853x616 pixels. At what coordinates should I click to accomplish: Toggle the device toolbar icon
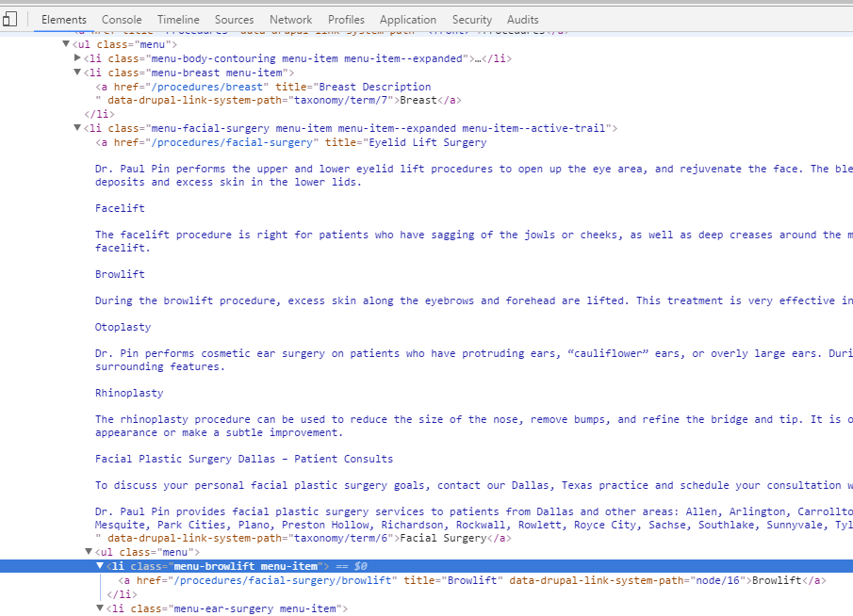9,19
